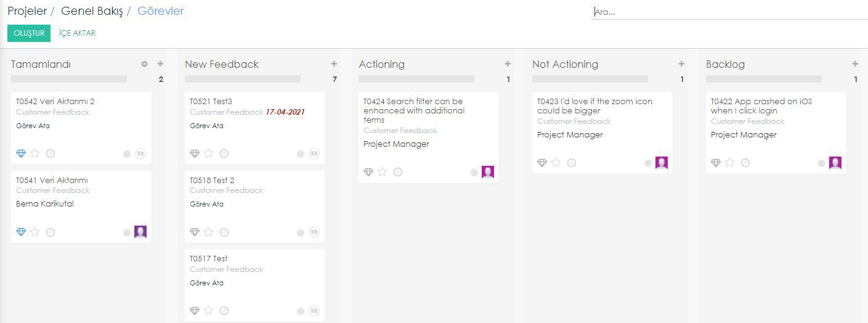This screenshot has height=323, width=868.
Task: Click assignee avatar on T0541 card
Action: coord(140,232)
